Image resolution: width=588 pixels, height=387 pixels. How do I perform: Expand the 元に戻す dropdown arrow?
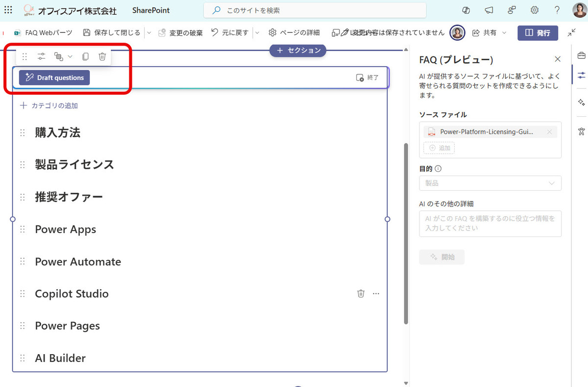point(257,33)
